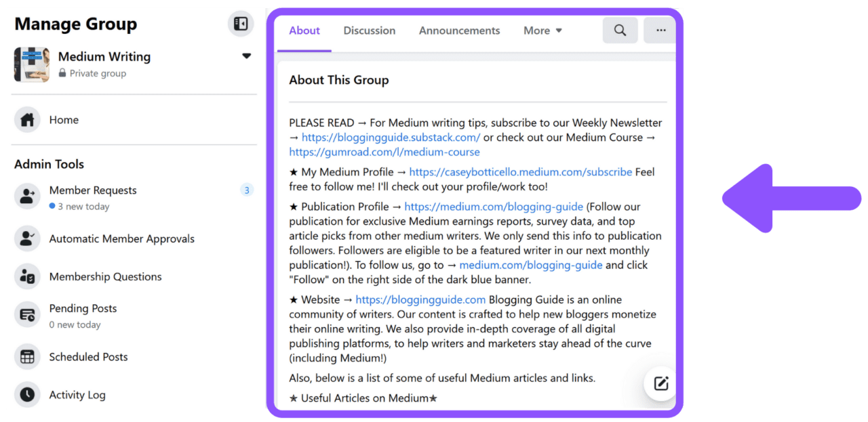The width and height of the screenshot is (868, 422).
Task: Open the More tab dropdown
Action: point(542,30)
